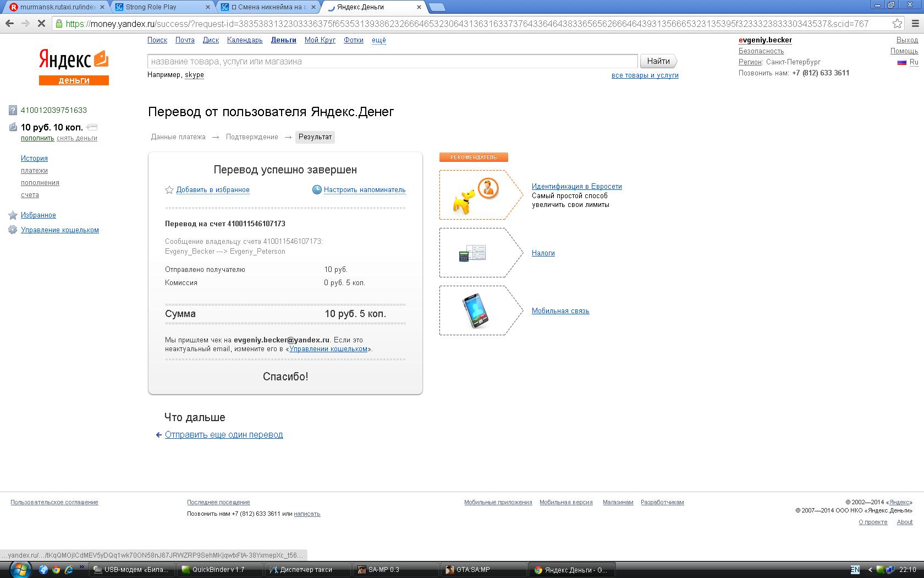
Task: Open История in left sidebar
Action: (x=34, y=159)
